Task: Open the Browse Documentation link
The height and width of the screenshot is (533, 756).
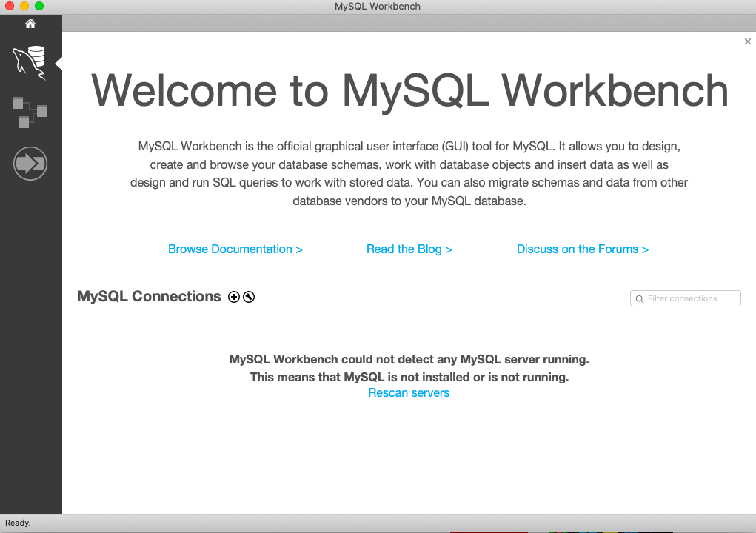Action: [235, 249]
